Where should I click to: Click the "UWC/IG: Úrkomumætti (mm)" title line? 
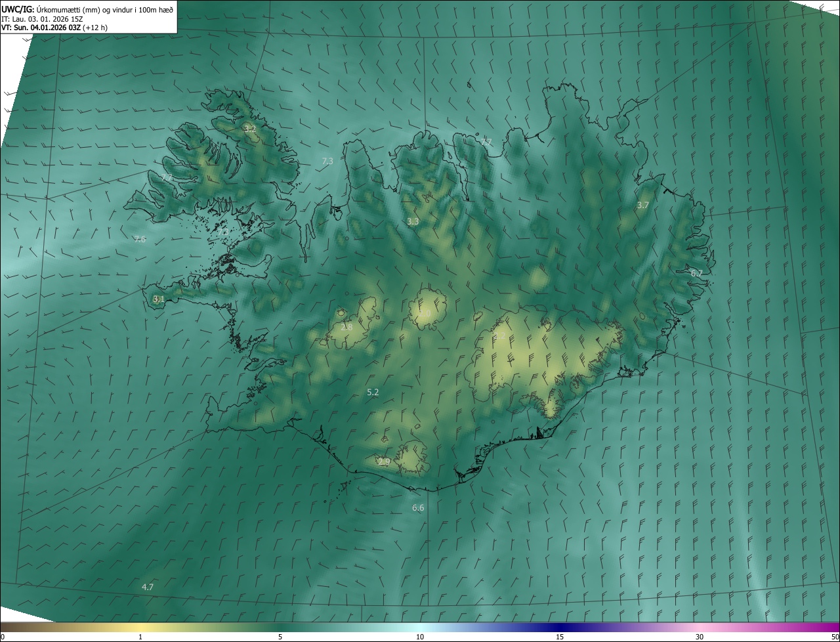[x=87, y=9]
